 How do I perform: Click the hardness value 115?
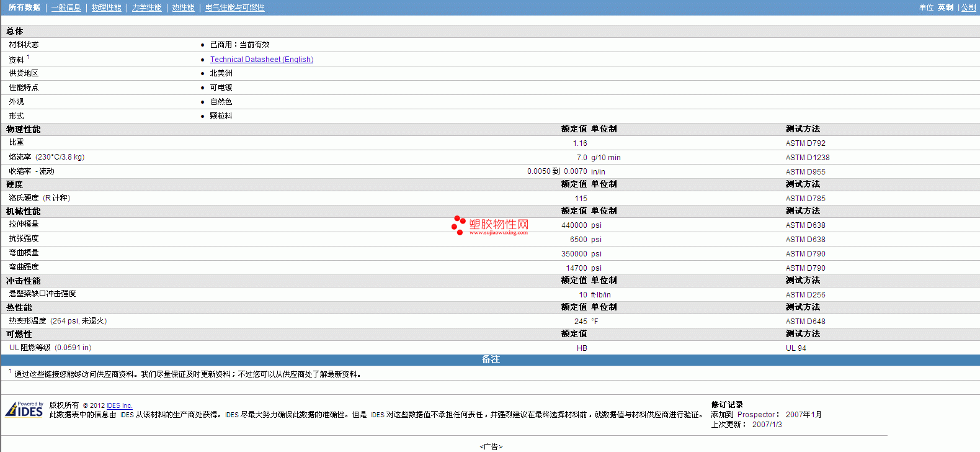[x=581, y=199]
